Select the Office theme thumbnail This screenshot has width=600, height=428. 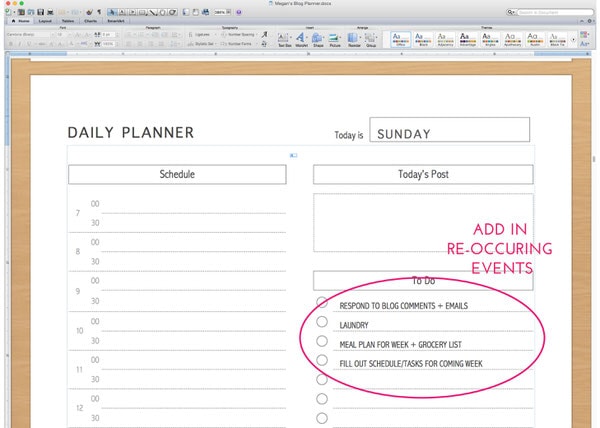coord(399,37)
